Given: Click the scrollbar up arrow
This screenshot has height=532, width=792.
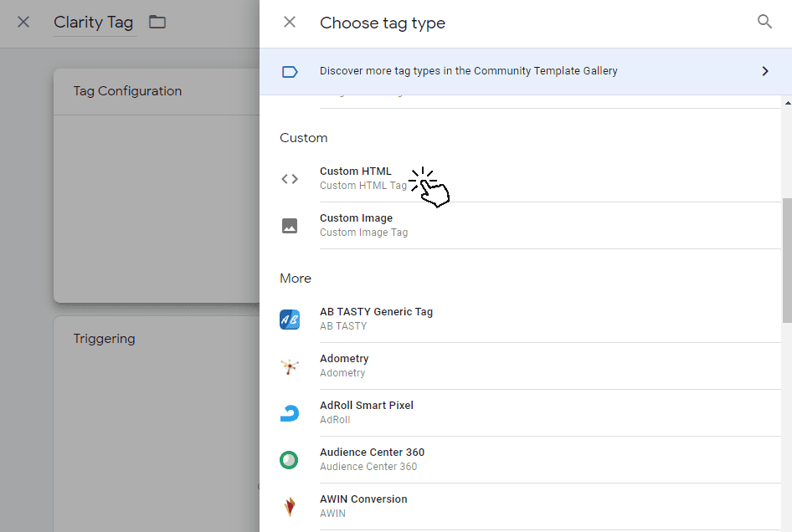Looking at the screenshot, I should point(788,102).
